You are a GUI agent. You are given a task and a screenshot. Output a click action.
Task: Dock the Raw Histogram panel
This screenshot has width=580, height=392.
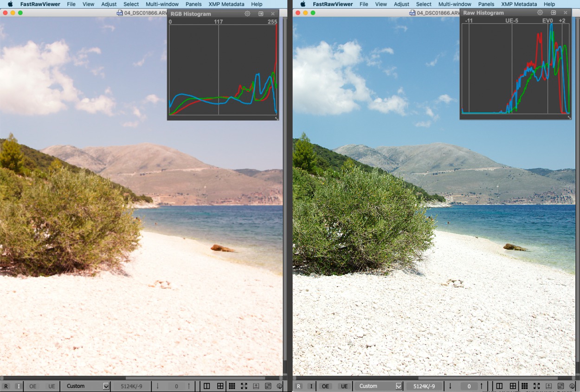click(553, 13)
